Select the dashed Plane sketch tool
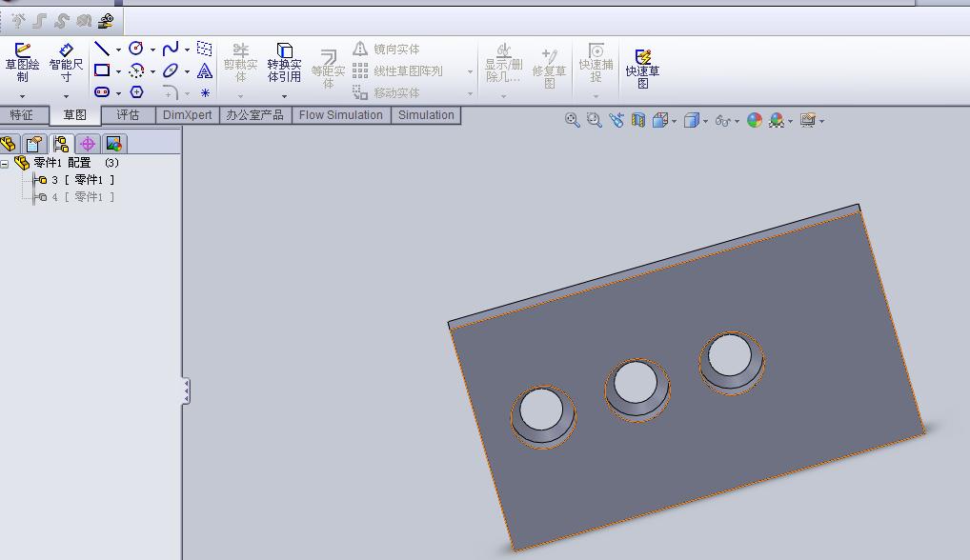Viewport: 970px width, 560px height. tap(205, 49)
